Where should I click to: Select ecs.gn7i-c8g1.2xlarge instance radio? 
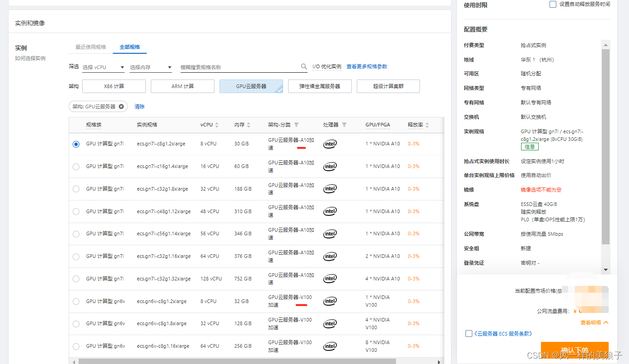[x=76, y=144]
